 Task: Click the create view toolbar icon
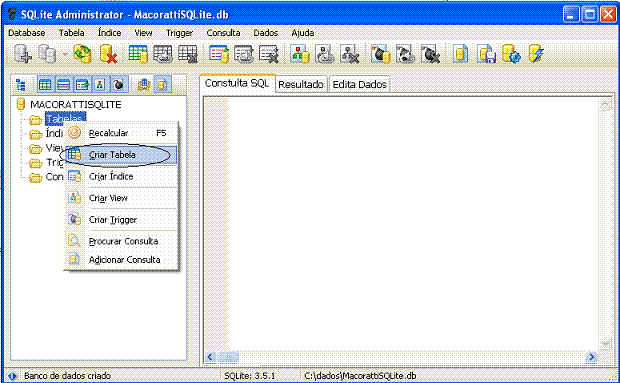(x=300, y=54)
